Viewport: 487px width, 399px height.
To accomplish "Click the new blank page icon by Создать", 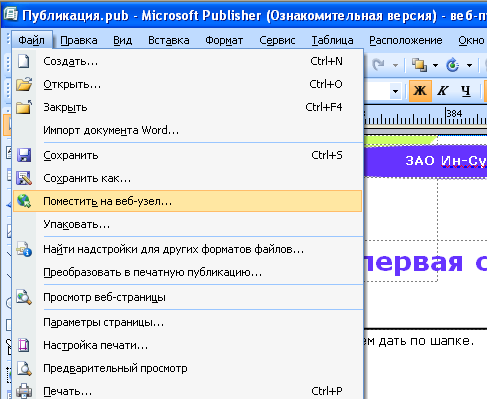I will [24, 61].
